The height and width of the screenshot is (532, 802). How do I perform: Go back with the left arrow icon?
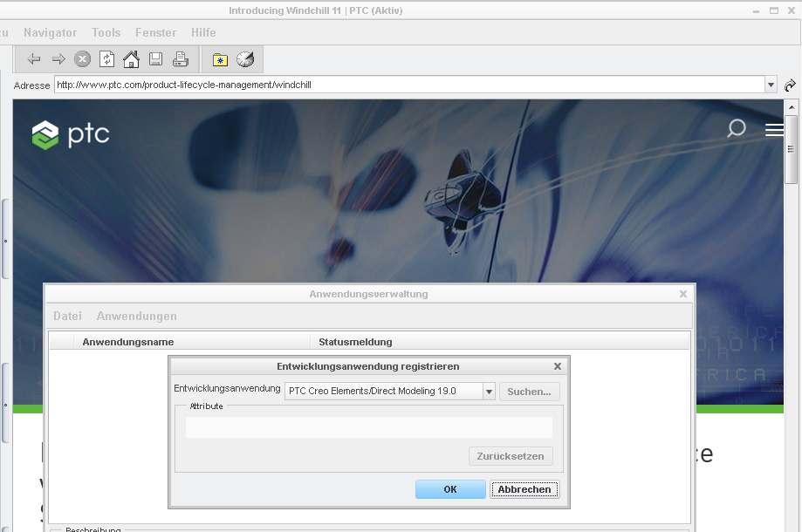(34, 59)
